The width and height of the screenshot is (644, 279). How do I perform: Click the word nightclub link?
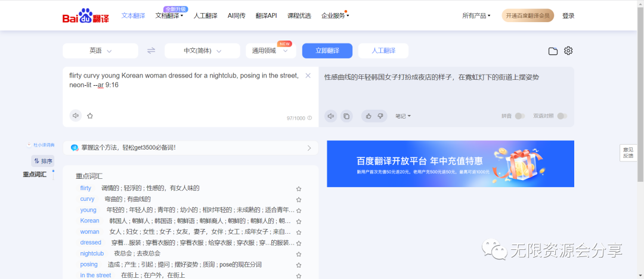(92, 253)
